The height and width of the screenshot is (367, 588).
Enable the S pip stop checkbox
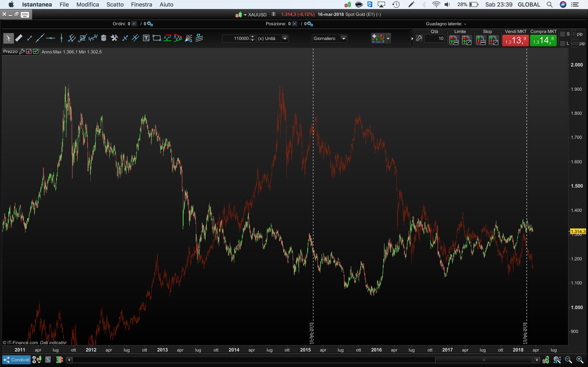[562, 34]
